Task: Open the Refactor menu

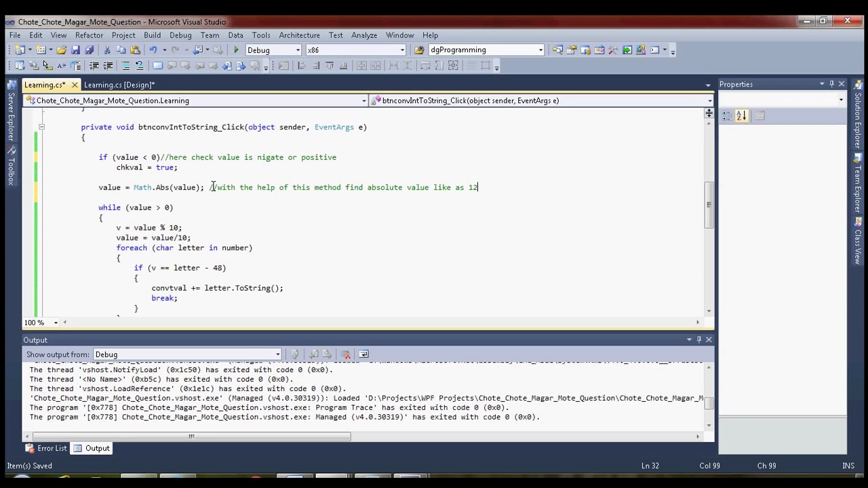Action: pyautogui.click(x=90, y=35)
